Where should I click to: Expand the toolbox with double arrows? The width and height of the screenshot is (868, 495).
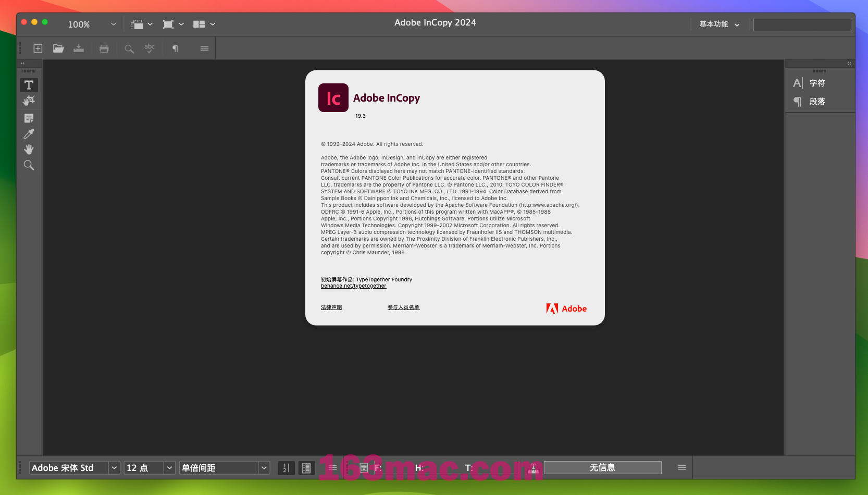(x=22, y=64)
